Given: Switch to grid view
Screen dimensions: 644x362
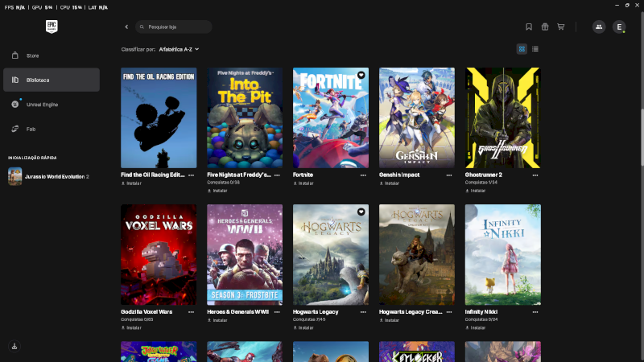Looking at the screenshot, I should tap(522, 49).
